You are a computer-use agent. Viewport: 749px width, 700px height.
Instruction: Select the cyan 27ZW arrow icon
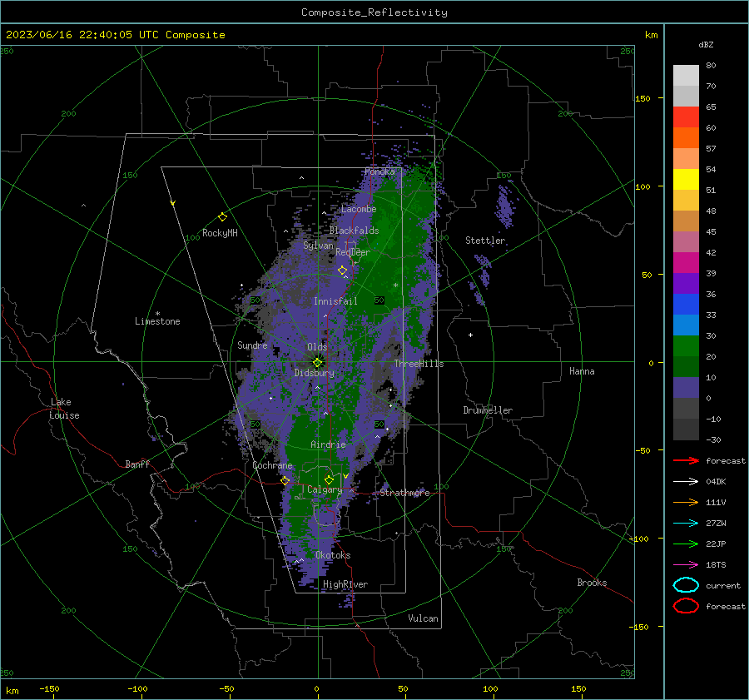(x=686, y=524)
